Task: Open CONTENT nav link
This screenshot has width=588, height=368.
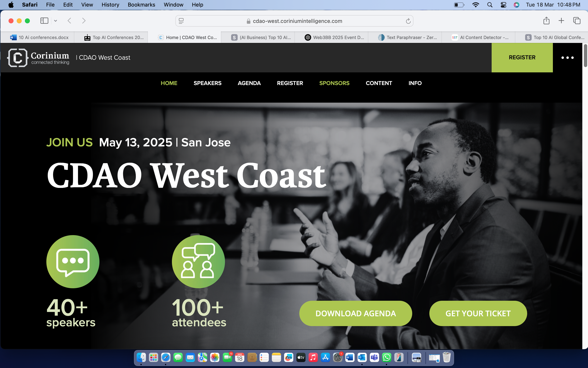Action: (x=379, y=83)
